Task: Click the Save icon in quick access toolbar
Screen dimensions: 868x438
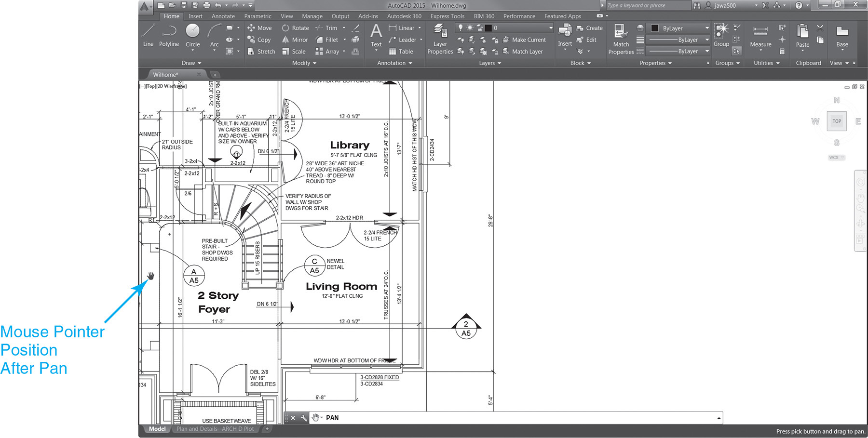Action: point(184,5)
